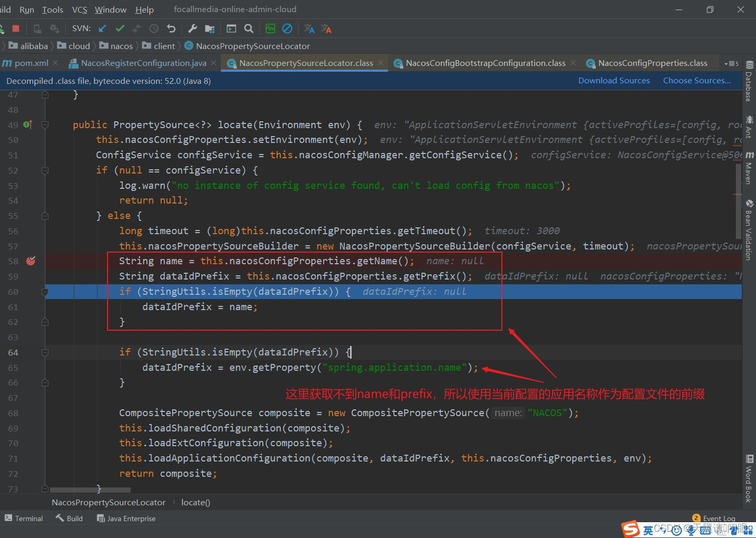Collapse the locate method at line 49

point(45,125)
